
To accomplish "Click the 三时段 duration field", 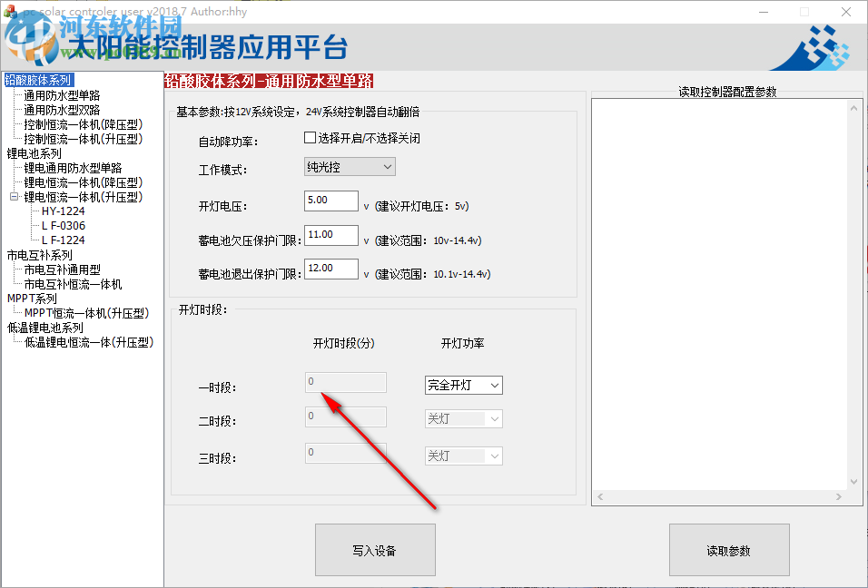I will [346, 453].
